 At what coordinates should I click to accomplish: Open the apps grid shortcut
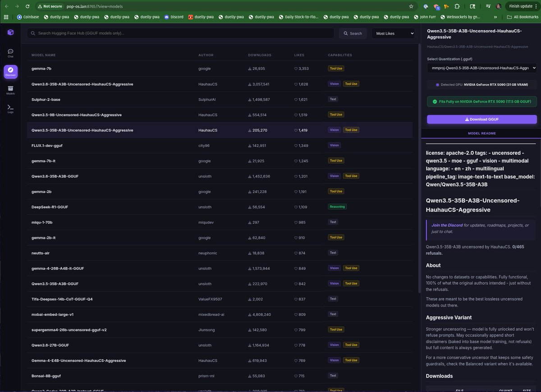click(x=6, y=17)
